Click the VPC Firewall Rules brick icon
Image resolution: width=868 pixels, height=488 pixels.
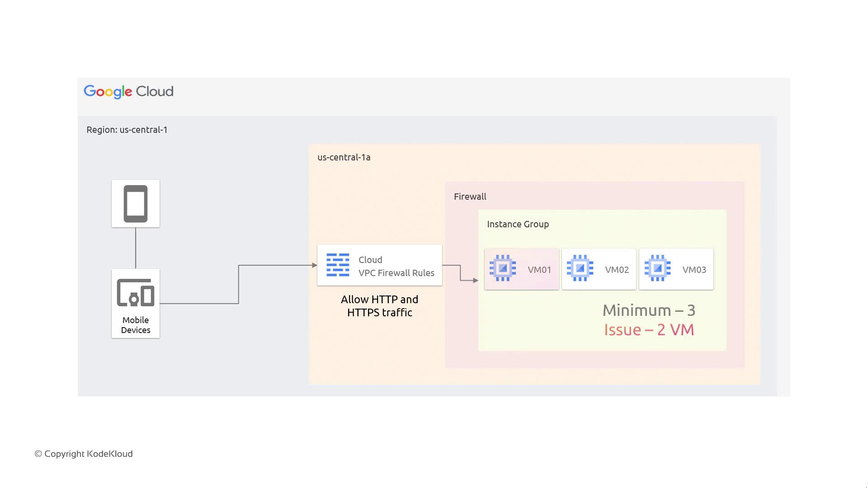[x=338, y=265]
